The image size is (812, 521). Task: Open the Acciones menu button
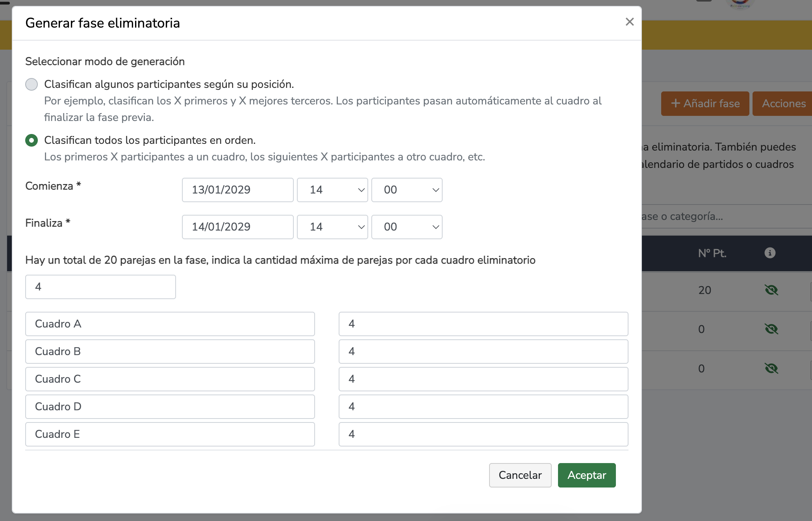pos(783,104)
